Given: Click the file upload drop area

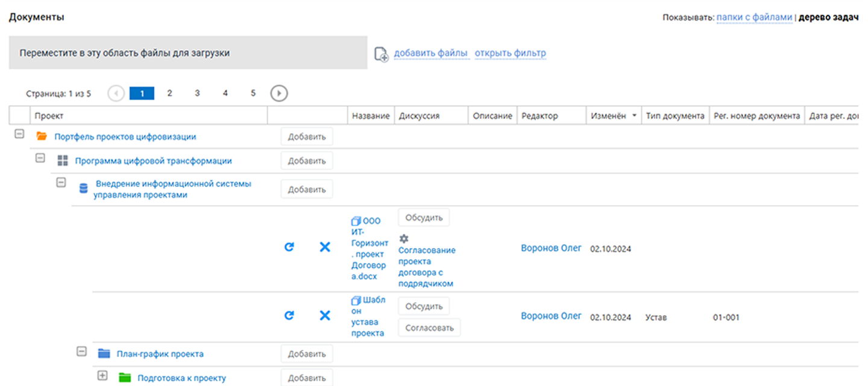Looking at the screenshot, I should [x=187, y=52].
